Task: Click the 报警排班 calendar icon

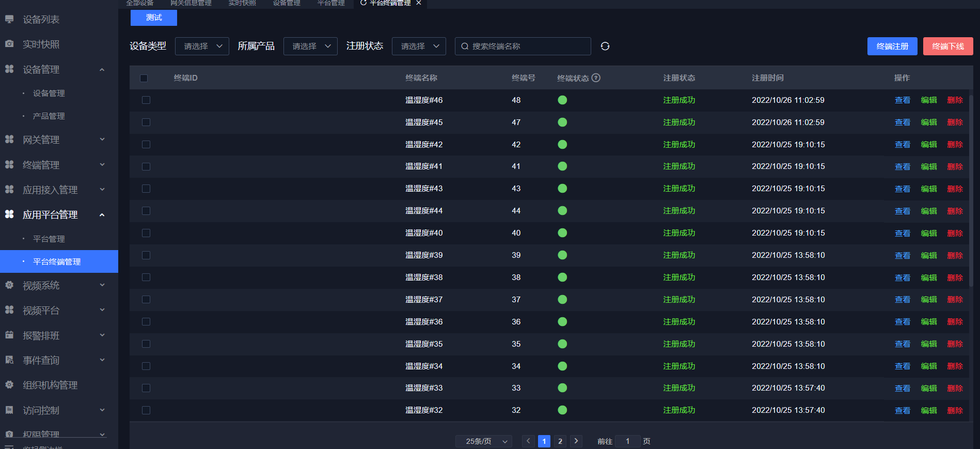Action: (9, 335)
